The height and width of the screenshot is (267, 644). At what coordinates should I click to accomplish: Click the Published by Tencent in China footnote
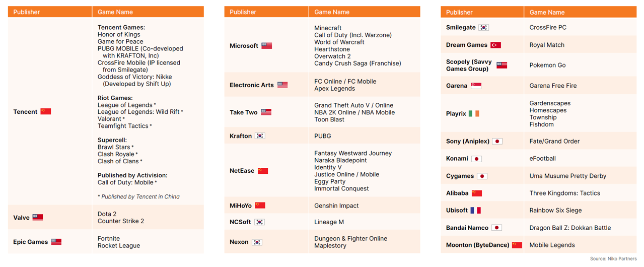tap(138, 196)
